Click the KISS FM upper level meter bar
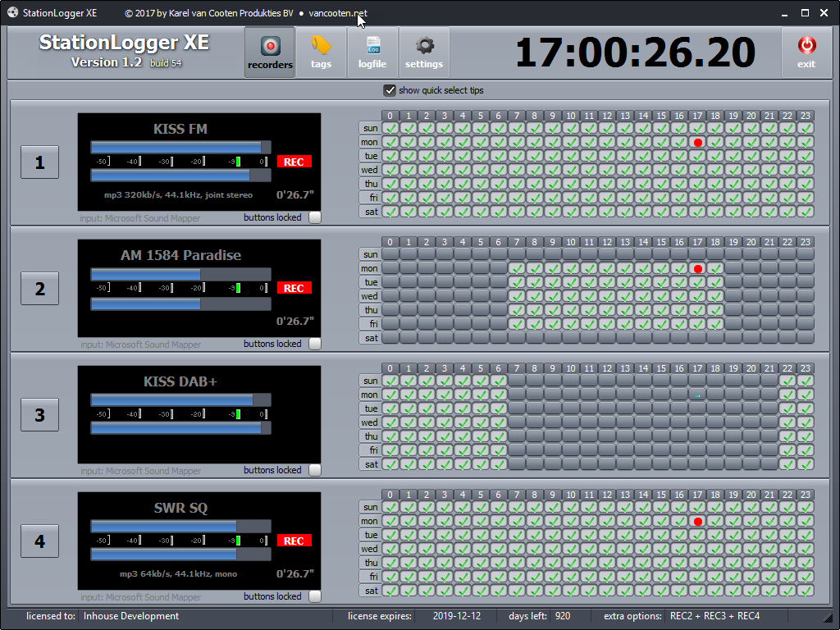840x630 pixels. [180, 147]
